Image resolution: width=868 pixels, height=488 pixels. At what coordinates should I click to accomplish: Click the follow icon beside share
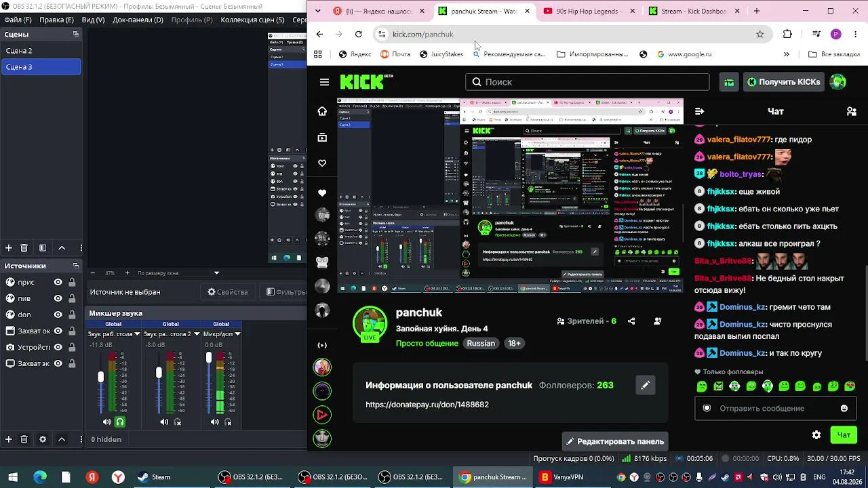[658, 321]
